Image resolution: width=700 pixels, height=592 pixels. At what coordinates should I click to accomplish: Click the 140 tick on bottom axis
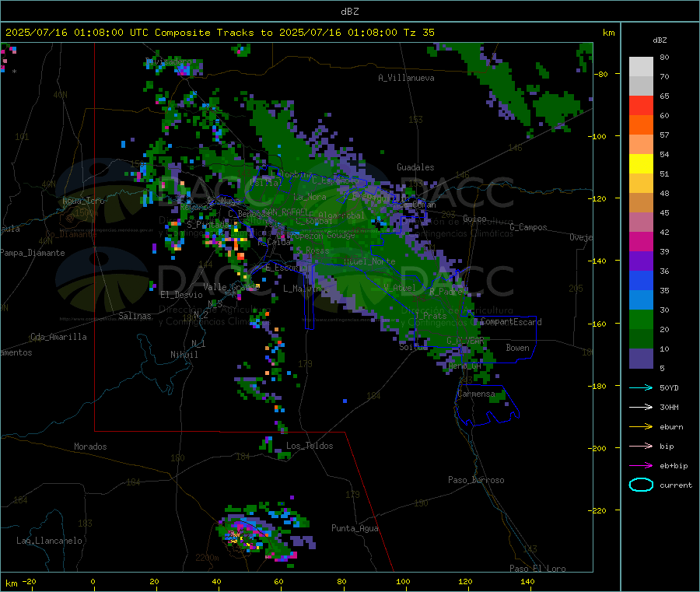click(527, 581)
